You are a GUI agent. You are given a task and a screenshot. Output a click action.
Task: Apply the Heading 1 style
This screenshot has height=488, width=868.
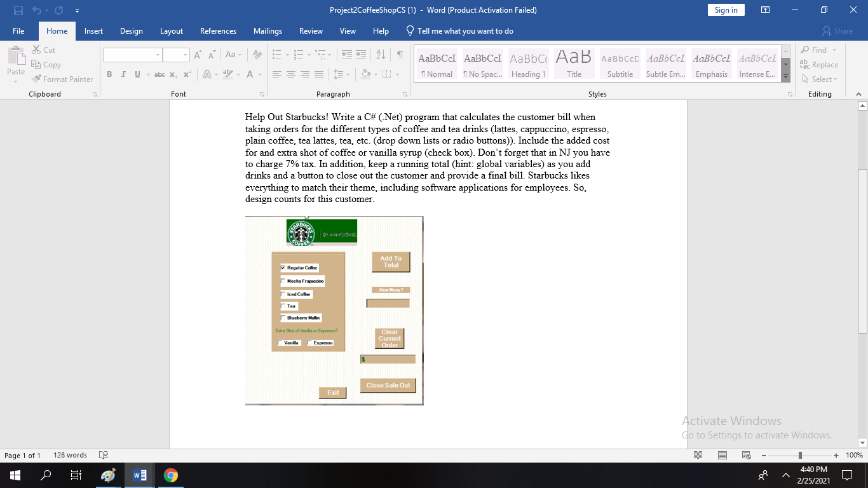pos(529,64)
